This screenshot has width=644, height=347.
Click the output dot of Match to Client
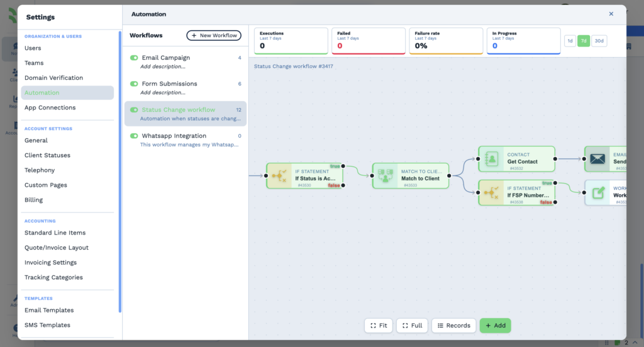click(449, 176)
